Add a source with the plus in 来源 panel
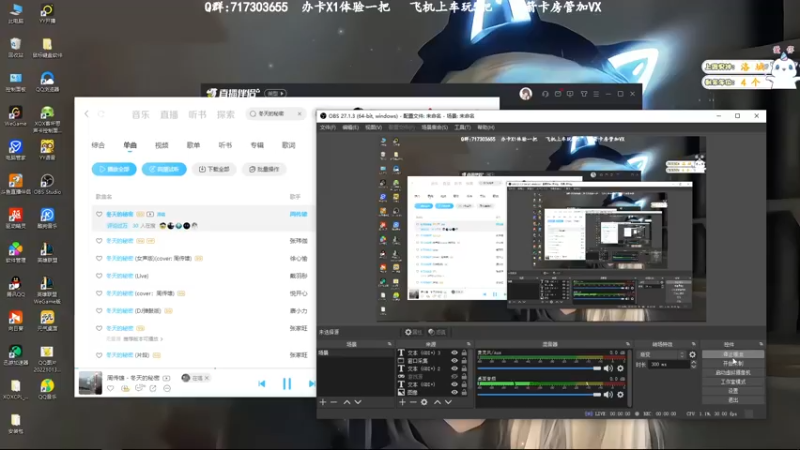Image resolution: width=800 pixels, height=450 pixels. tap(402, 402)
